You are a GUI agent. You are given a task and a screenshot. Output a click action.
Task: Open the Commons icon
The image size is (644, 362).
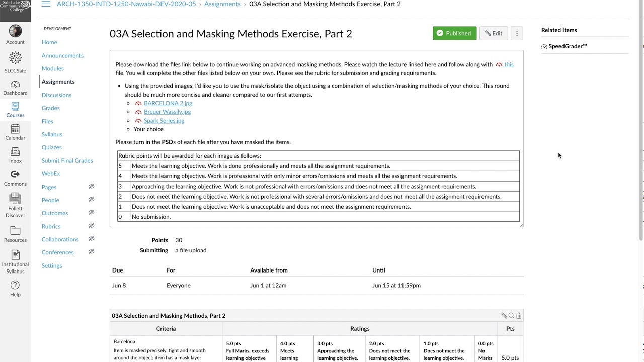(x=15, y=178)
